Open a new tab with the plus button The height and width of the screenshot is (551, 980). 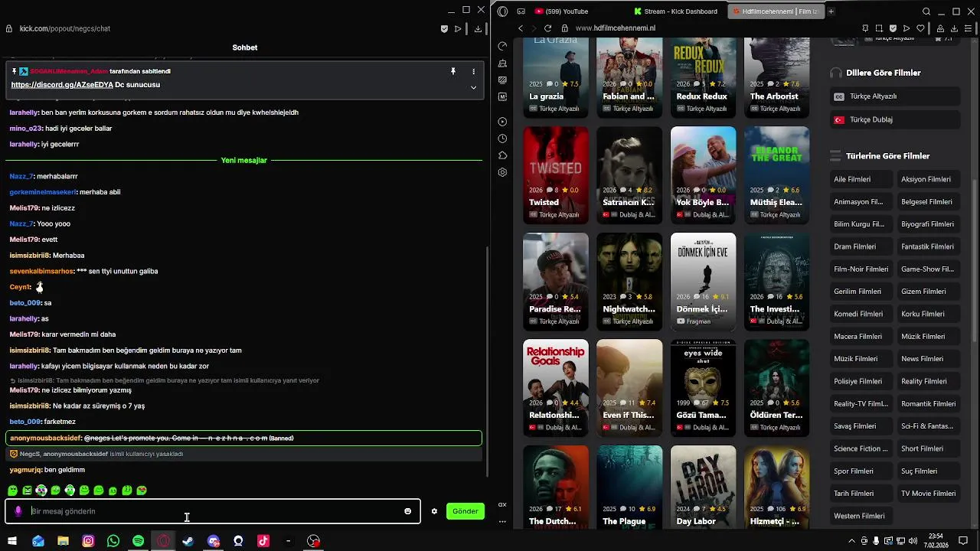831,11
